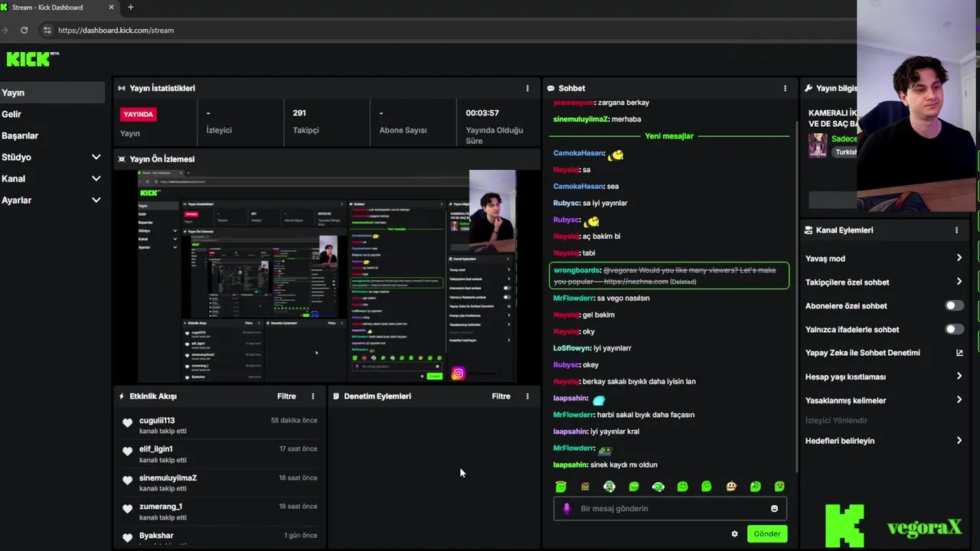Click the Kanal Eylemleri panel icon
980x551 pixels.
(808, 230)
